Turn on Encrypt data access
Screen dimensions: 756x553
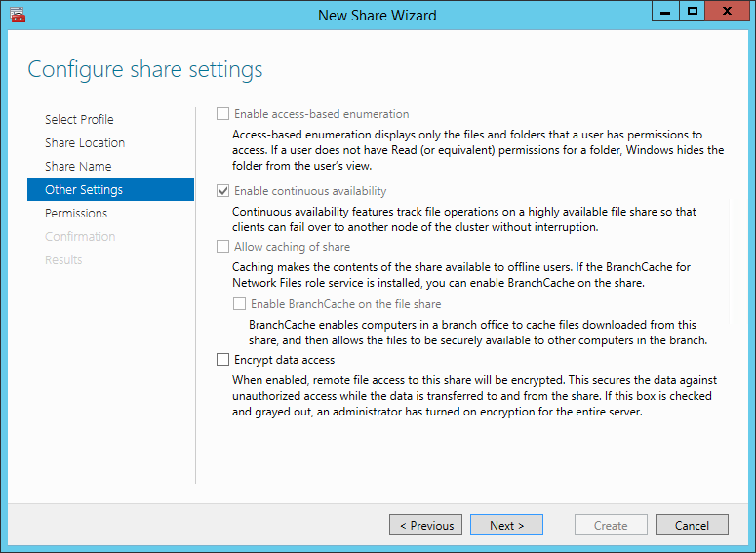pos(222,360)
